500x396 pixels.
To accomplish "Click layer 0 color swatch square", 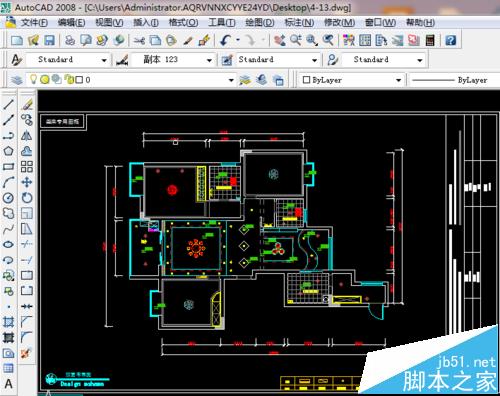I will click(79, 80).
